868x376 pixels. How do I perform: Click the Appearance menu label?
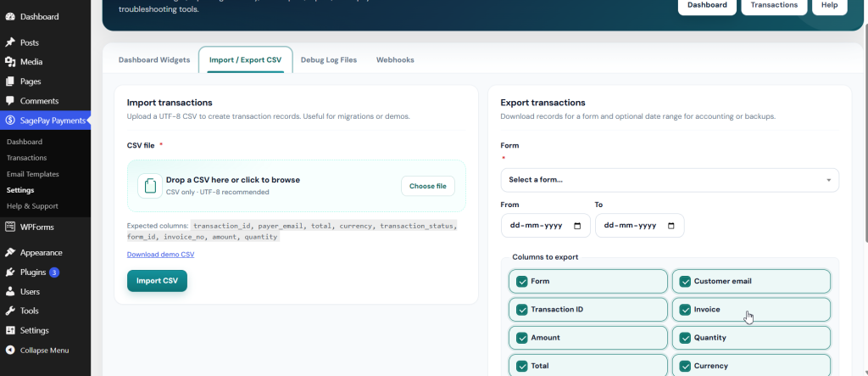pyautogui.click(x=42, y=253)
